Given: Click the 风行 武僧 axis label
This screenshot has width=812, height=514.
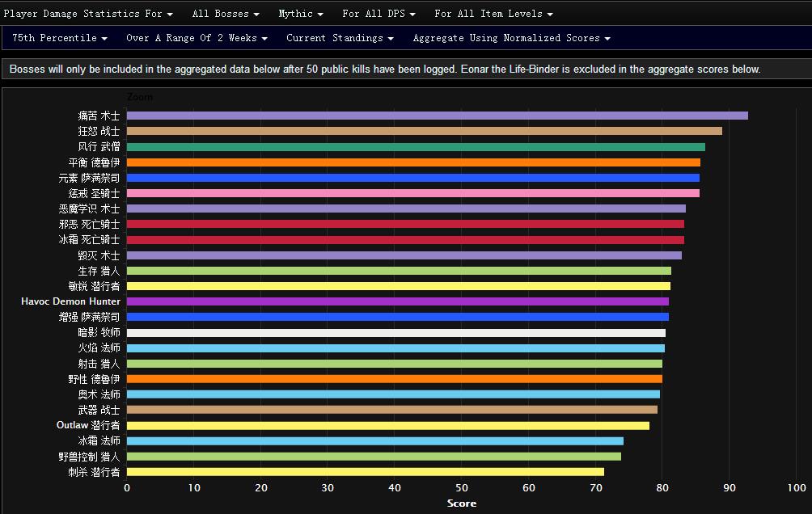Looking at the screenshot, I should pos(99,146).
